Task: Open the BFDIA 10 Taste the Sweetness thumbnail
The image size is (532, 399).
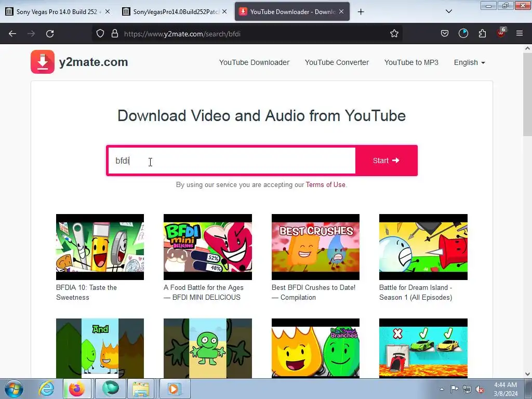Action: point(100,247)
